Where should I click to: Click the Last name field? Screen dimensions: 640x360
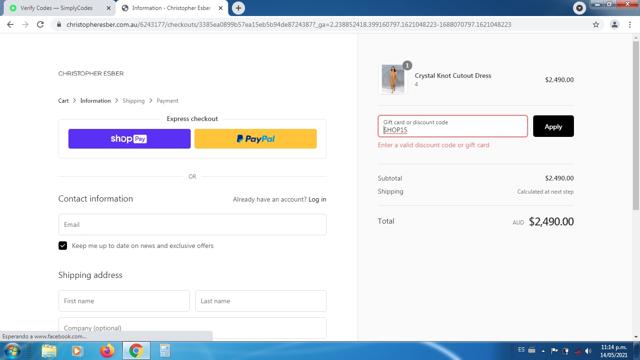[261, 301]
